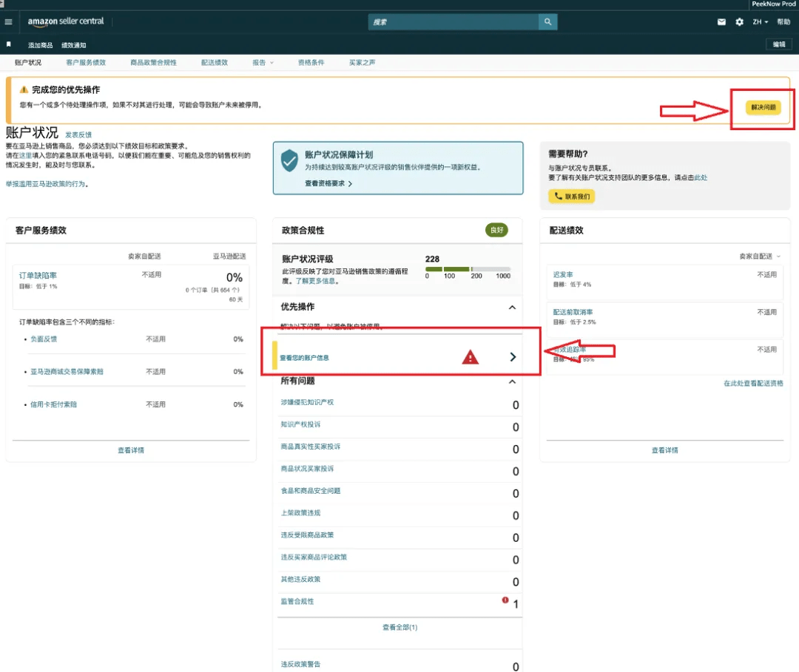
Task: Click red alert icon beside 监管合规性
Action: 505,600
